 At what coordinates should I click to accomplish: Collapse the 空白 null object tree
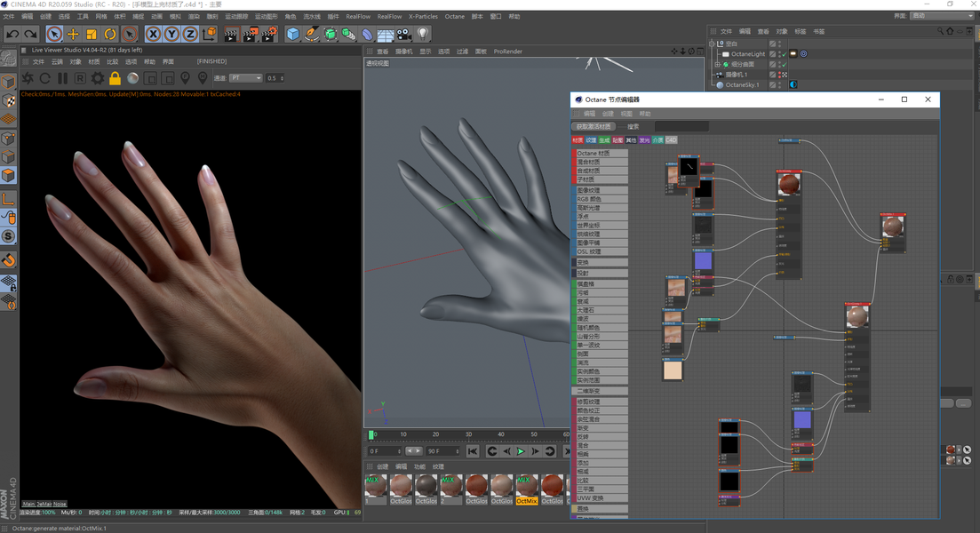tap(712, 44)
